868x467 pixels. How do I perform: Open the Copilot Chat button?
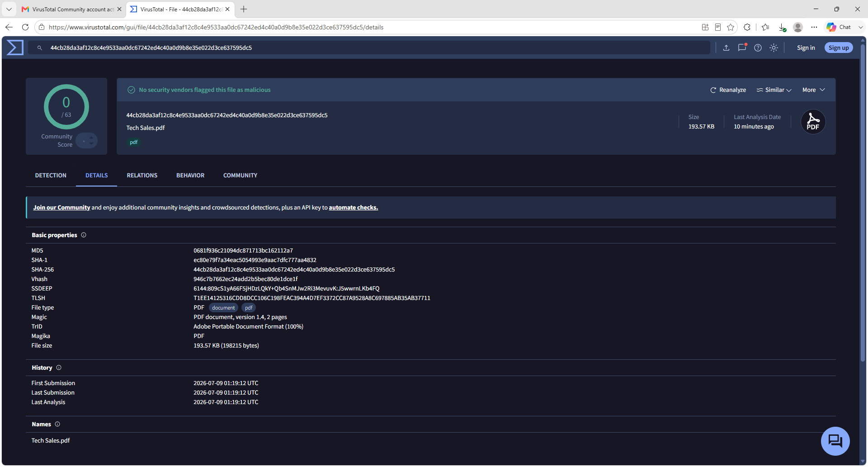839,27
